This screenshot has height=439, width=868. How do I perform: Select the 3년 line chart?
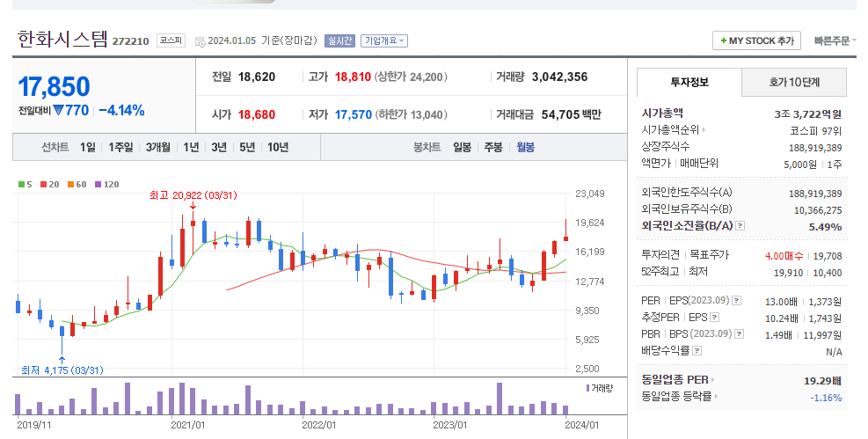coord(219,147)
